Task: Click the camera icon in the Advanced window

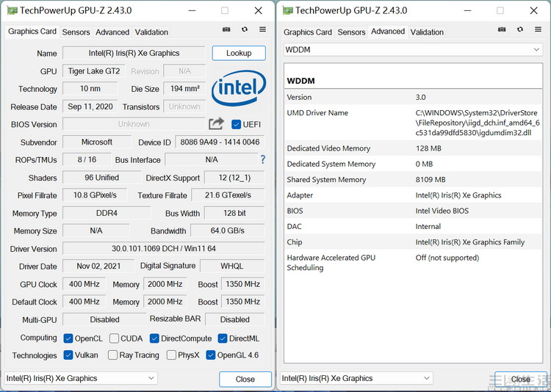Action: 502,30
